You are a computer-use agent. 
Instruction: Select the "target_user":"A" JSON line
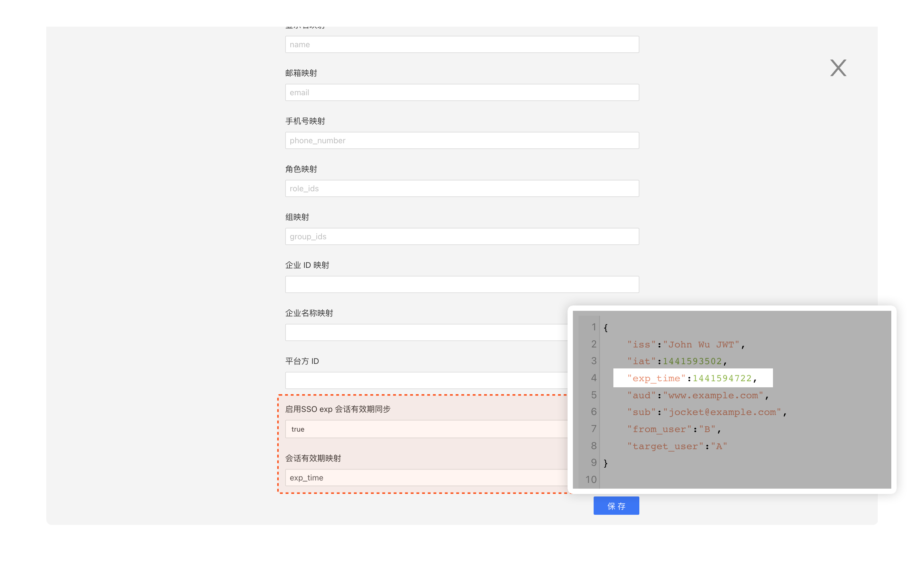677,446
